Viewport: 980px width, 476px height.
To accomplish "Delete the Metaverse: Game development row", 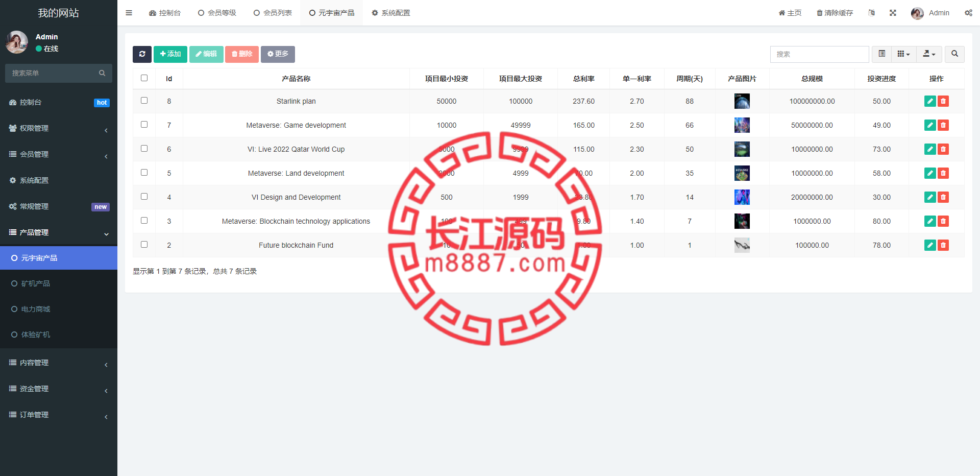I will (943, 125).
